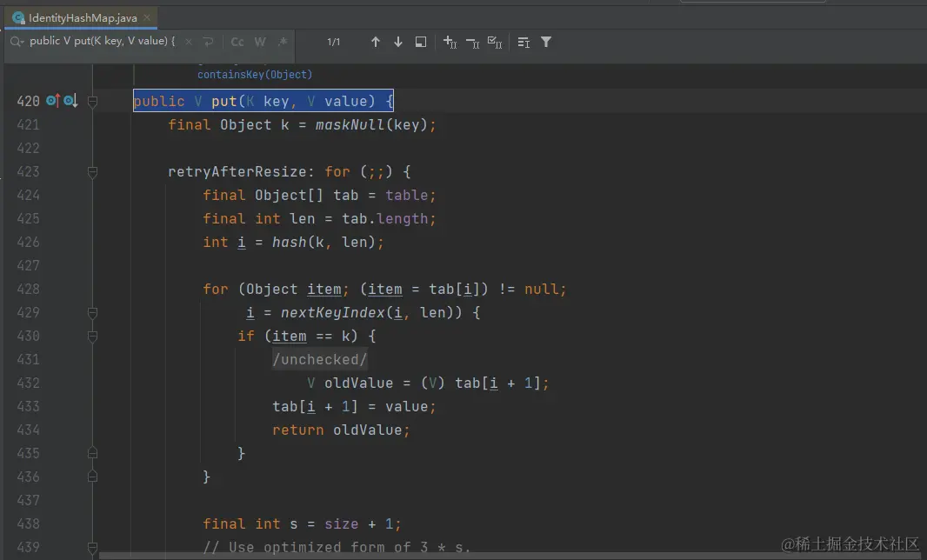The image size is (927, 560).
Task: Collapse the if block at line 430
Action: pos(93,337)
